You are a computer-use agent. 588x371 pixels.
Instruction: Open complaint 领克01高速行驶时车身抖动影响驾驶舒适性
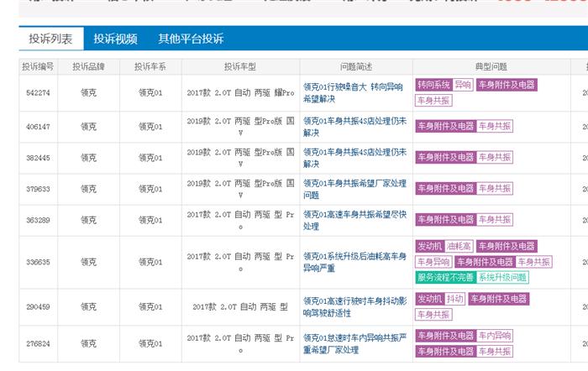pyautogui.click(x=354, y=306)
